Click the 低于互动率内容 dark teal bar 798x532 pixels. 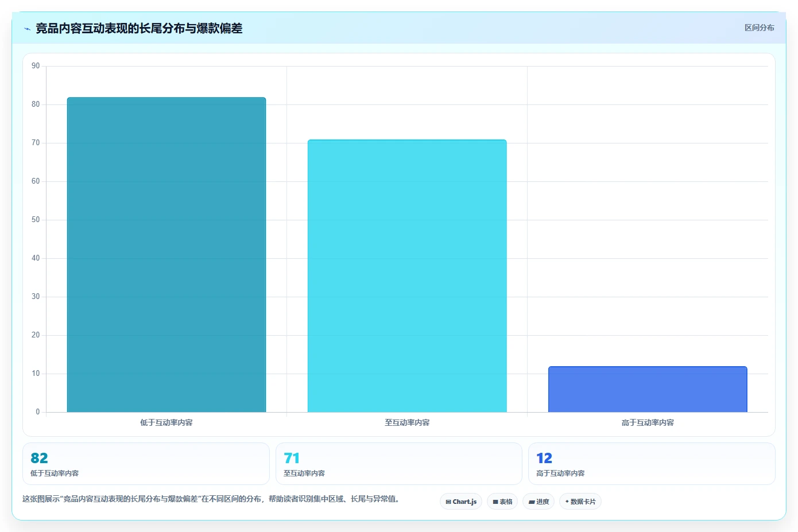coord(166,255)
